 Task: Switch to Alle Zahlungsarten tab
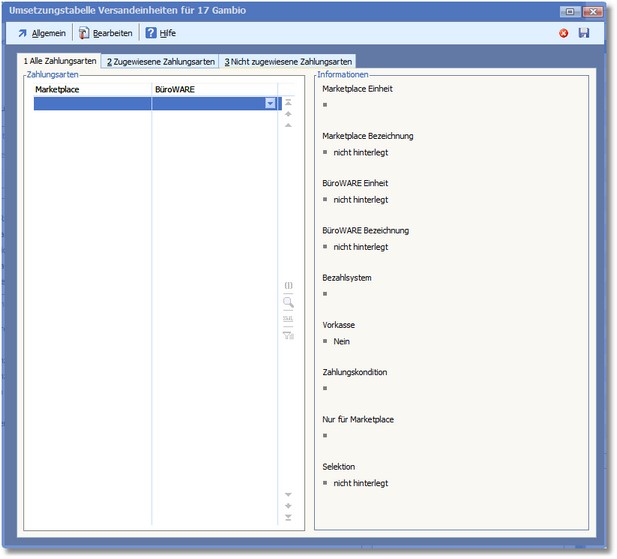coord(60,62)
